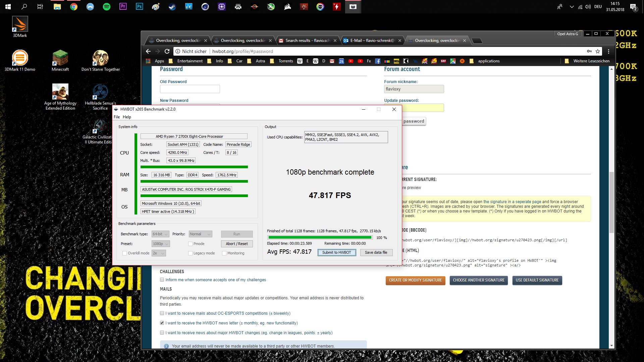Click CREATE OR MODIFY SIGNATURE button
The width and height of the screenshot is (644, 362).
[415, 280]
